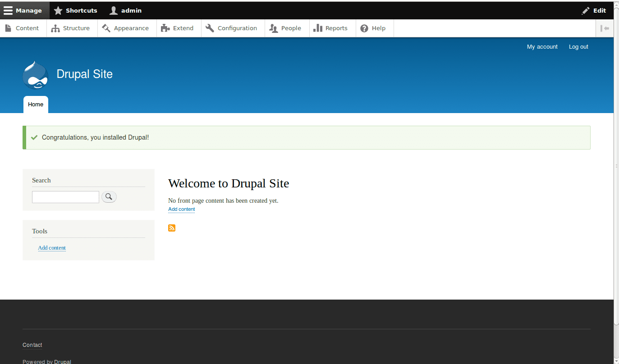Toggle the admin toolbar orientation control
Screen dimensions: 619x364
pos(605,28)
